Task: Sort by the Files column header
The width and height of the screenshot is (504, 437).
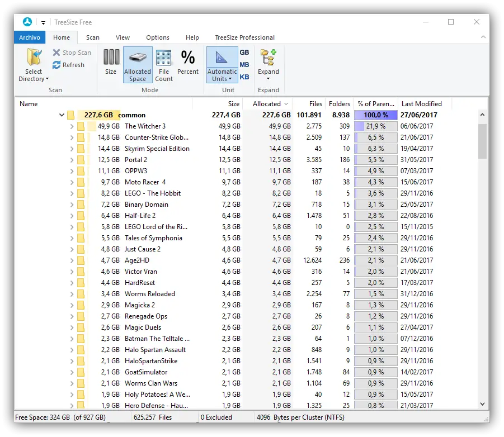Action: point(309,104)
